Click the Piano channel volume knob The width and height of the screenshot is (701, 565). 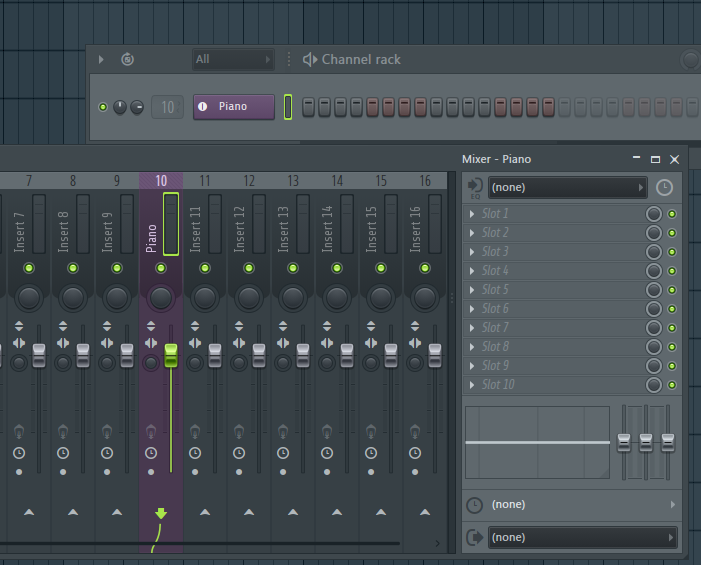137,107
